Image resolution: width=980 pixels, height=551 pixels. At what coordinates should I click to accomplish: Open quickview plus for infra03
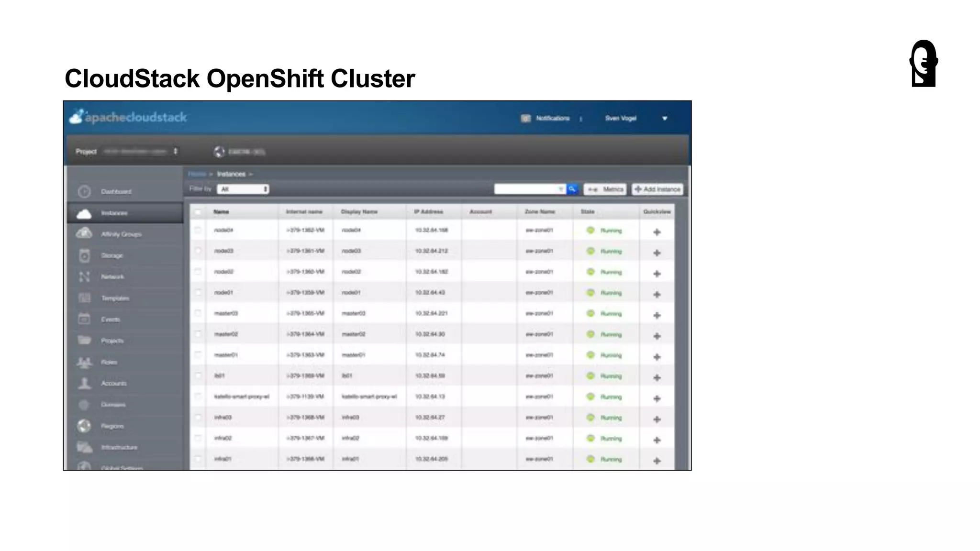point(657,419)
